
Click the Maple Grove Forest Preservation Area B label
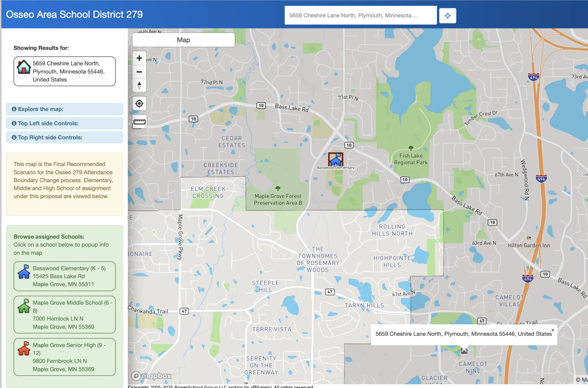pyautogui.click(x=278, y=199)
